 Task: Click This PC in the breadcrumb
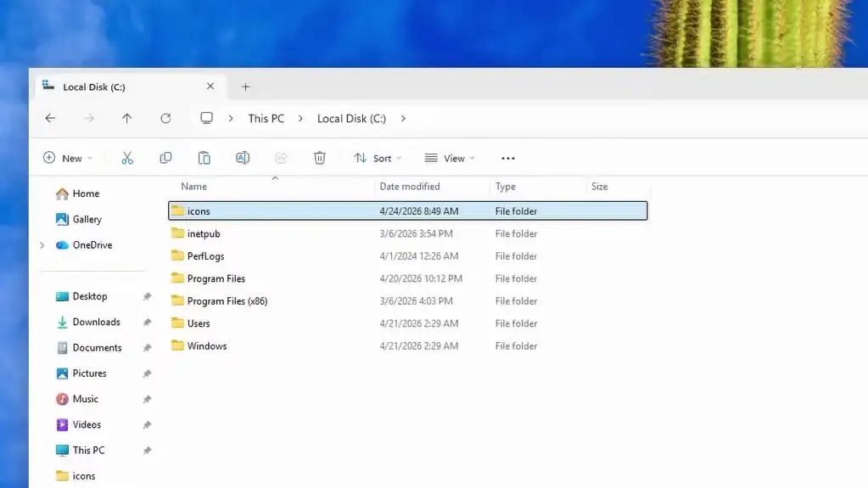[266, 119]
